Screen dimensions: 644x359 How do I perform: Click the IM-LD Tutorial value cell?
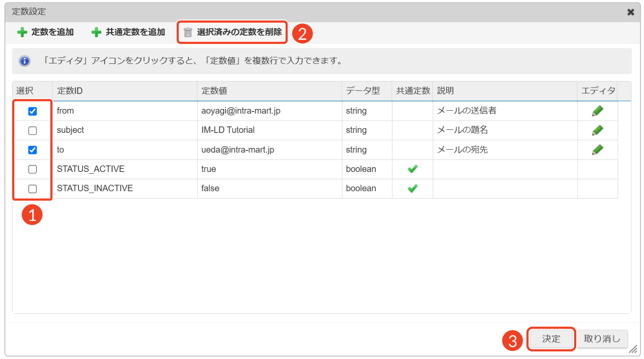click(269, 130)
